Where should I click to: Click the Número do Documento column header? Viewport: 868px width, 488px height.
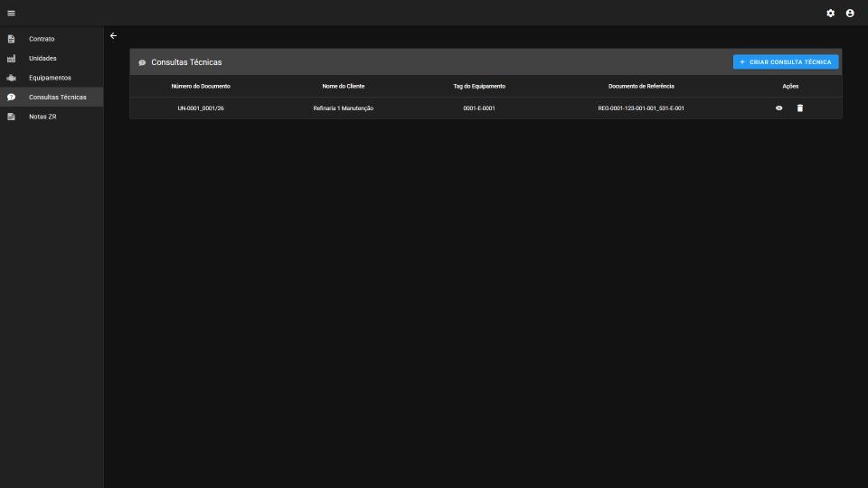(201, 87)
